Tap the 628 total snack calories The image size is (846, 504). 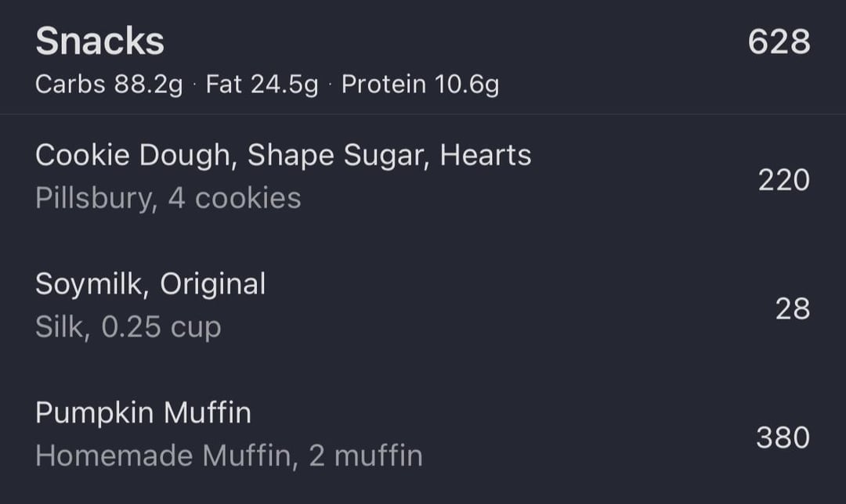779,42
